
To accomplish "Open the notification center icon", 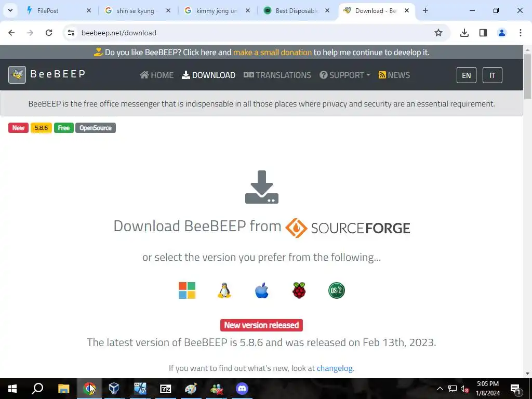I will pyautogui.click(x=516, y=389).
